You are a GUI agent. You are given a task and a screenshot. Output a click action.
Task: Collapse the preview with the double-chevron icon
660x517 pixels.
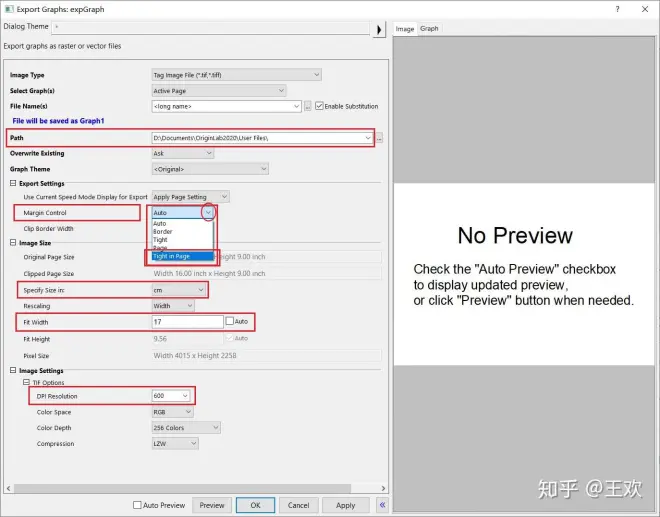(382, 505)
